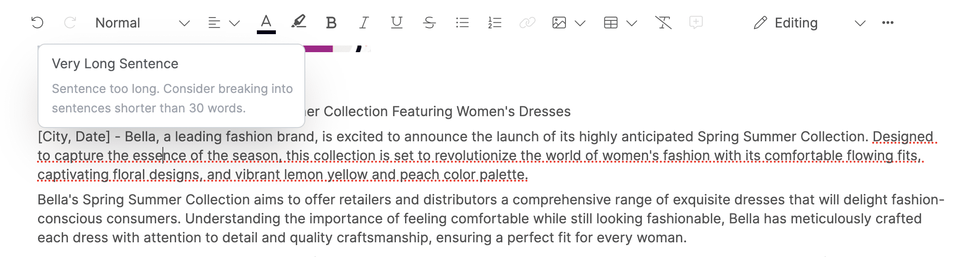
Task: Open the Editing mode dropdown
Action: pos(810,23)
